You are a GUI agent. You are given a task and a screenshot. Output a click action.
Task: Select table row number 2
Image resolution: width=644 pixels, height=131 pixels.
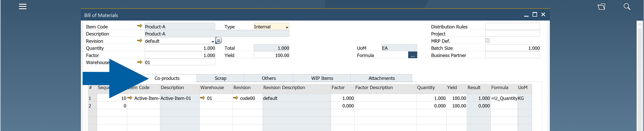(92, 106)
